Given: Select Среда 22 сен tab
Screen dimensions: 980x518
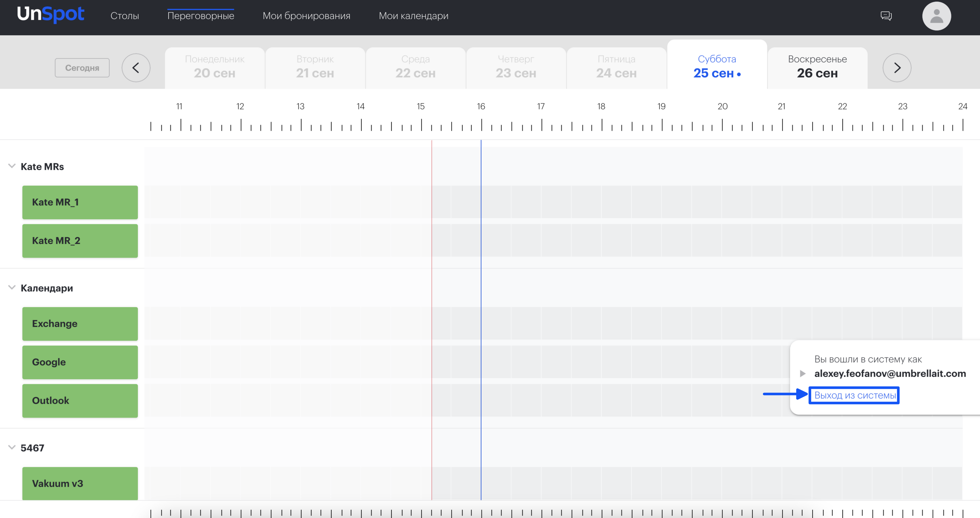Looking at the screenshot, I should coord(415,68).
